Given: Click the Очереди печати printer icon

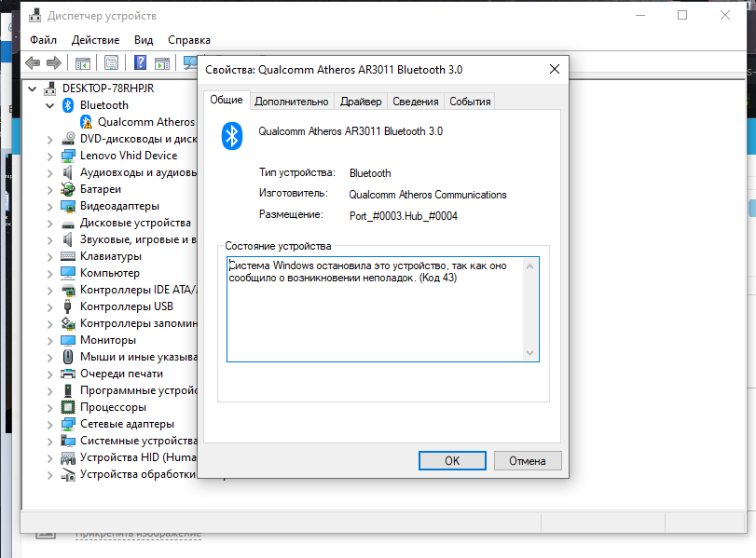Looking at the screenshot, I should point(68,374).
